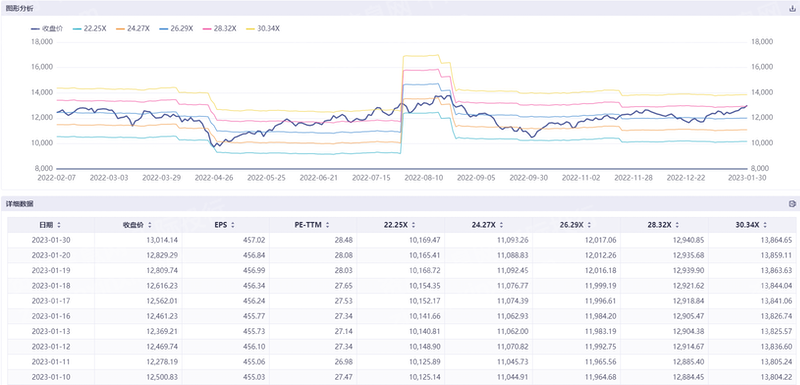The image size is (800, 385).
Task: Sort by the 26.29X column header
Action: pyautogui.click(x=577, y=225)
